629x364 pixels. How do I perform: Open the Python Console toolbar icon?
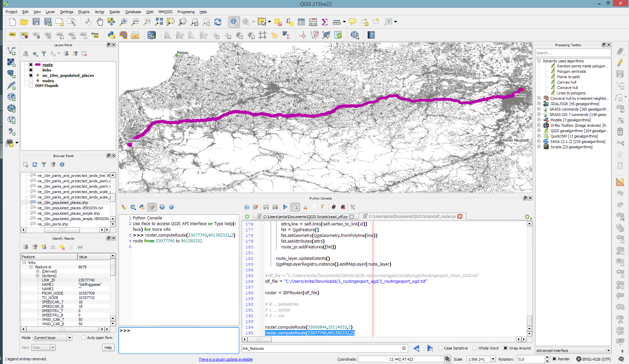[x=111, y=35]
